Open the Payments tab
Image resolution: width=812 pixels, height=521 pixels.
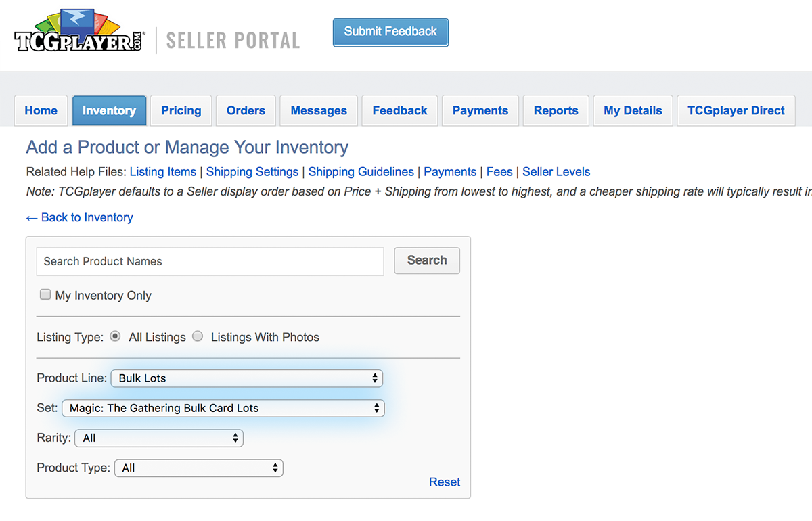click(480, 110)
